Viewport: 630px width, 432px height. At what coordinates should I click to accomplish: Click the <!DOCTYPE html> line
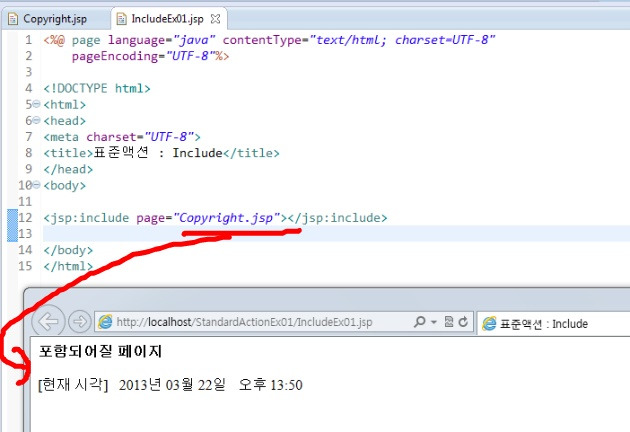[x=97, y=88]
